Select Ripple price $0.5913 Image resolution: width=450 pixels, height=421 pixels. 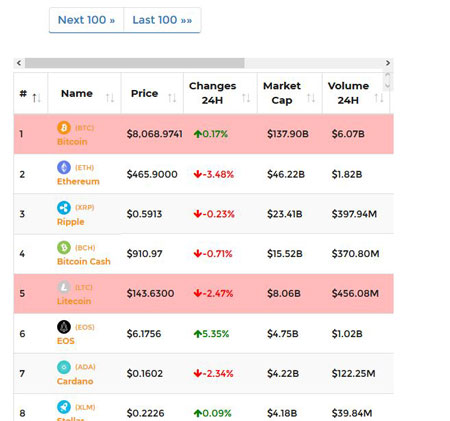pos(144,214)
